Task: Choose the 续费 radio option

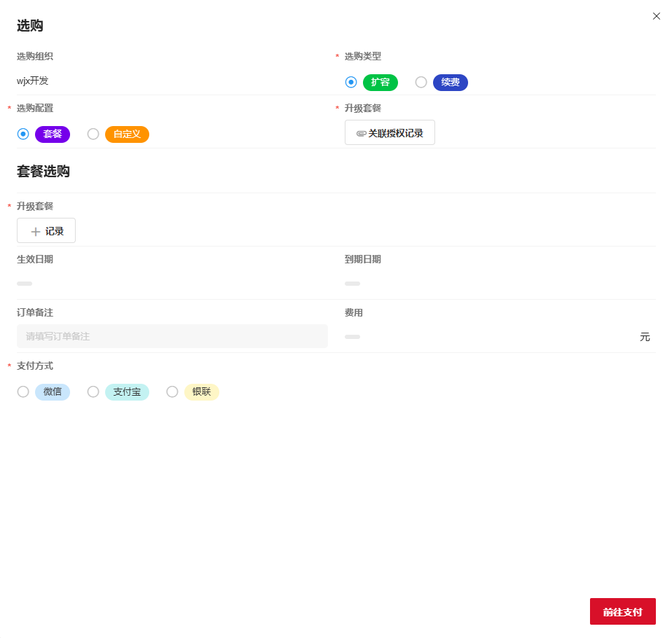Action: click(x=421, y=83)
